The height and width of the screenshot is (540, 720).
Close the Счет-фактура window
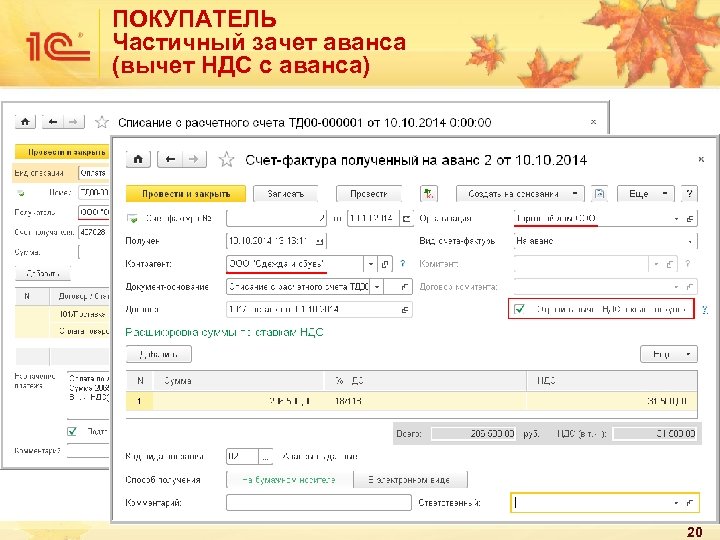[x=701, y=159]
